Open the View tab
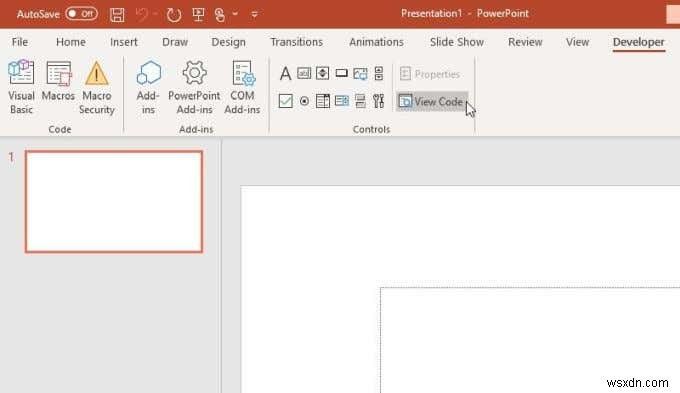680x393 pixels. pos(577,42)
